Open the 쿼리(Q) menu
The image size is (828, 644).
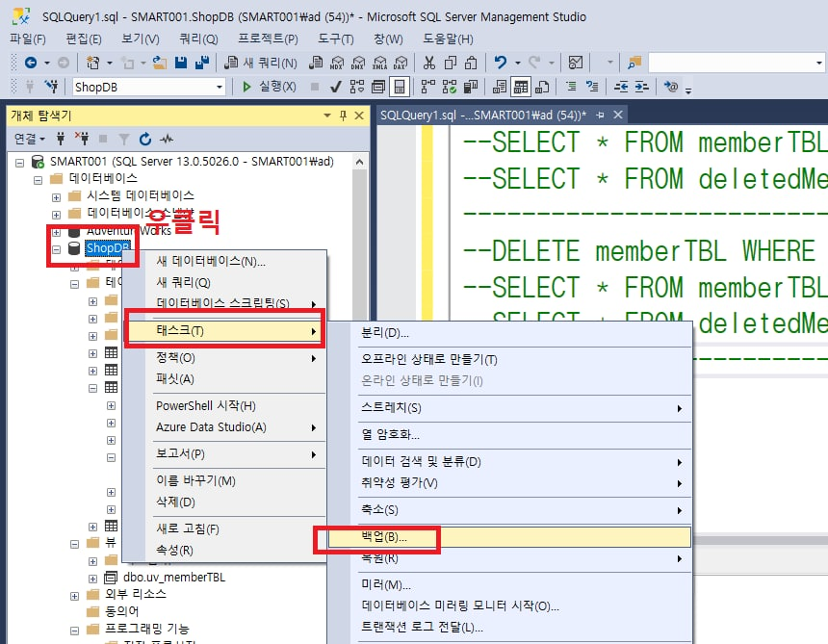pyautogui.click(x=198, y=39)
